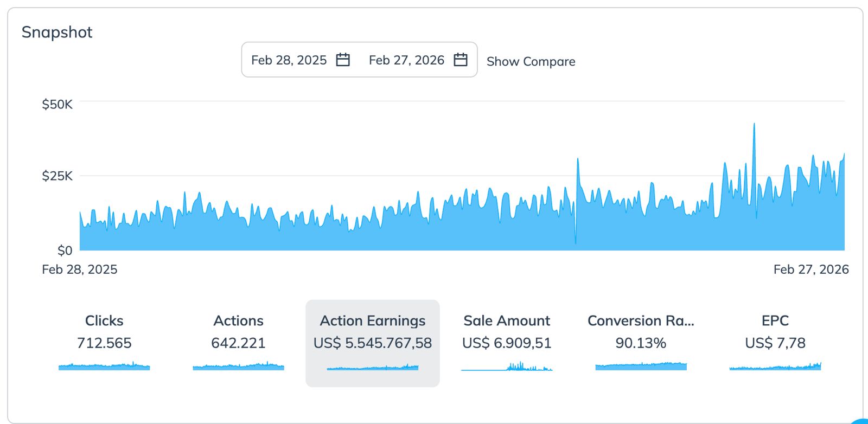868x424 pixels.
Task: Open the end date calendar icon
Action: click(461, 60)
